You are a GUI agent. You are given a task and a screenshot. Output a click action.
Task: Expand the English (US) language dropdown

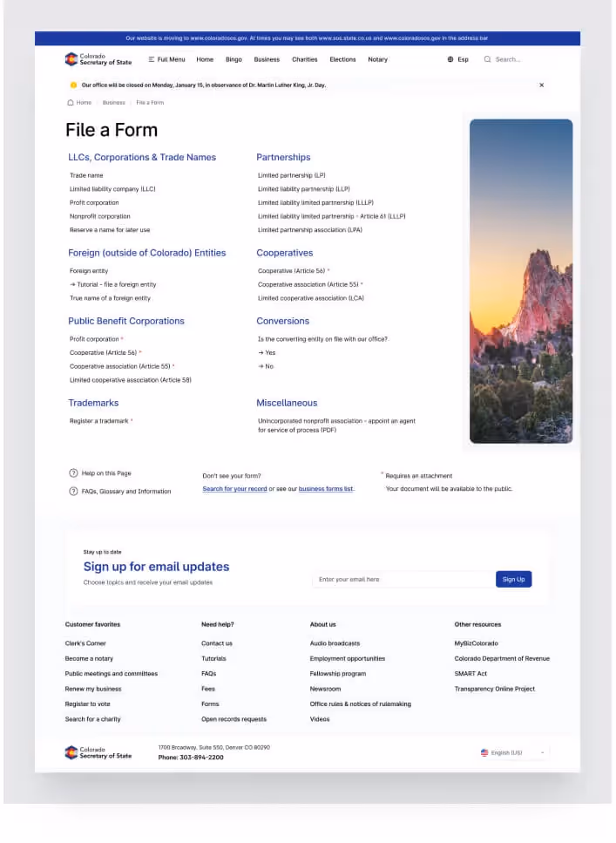tap(514, 752)
